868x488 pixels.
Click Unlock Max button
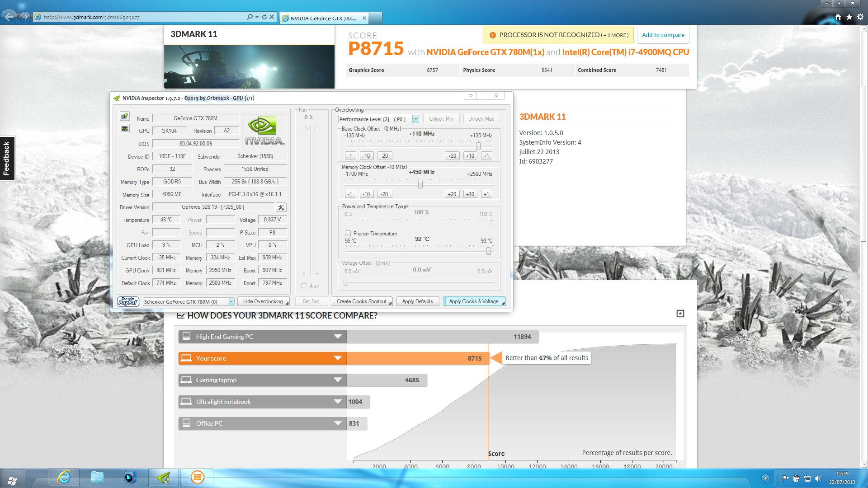coord(481,119)
